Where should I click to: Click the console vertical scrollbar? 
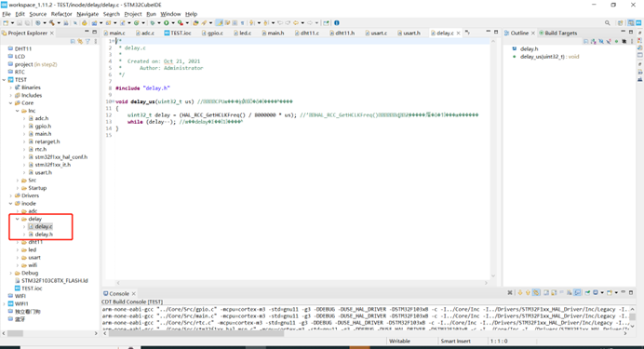tap(633, 317)
